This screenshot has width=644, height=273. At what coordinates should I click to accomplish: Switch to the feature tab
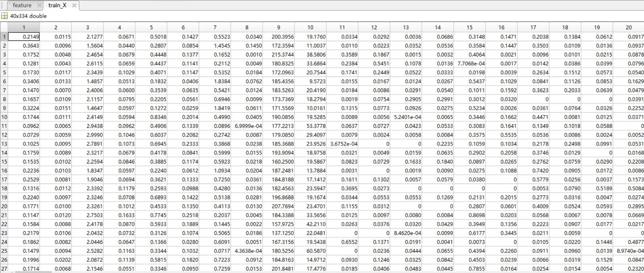[22, 5]
